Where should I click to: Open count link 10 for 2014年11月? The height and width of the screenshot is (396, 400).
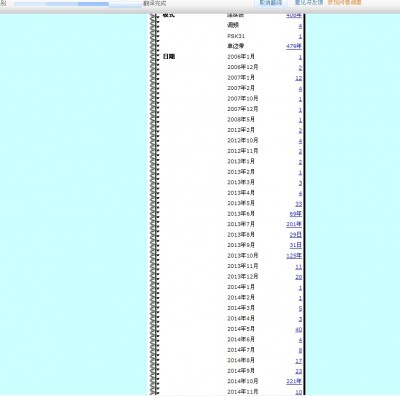click(298, 392)
